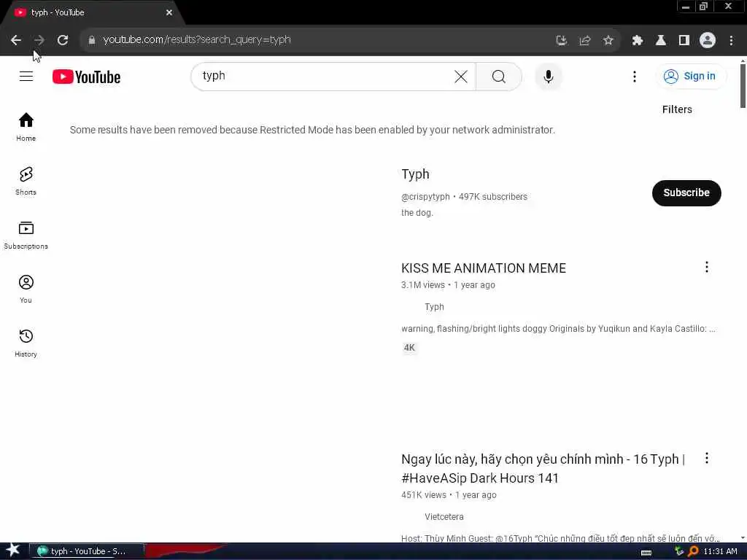The height and width of the screenshot is (560, 747).
Task: Open History in the sidebar
Action: 26,343
